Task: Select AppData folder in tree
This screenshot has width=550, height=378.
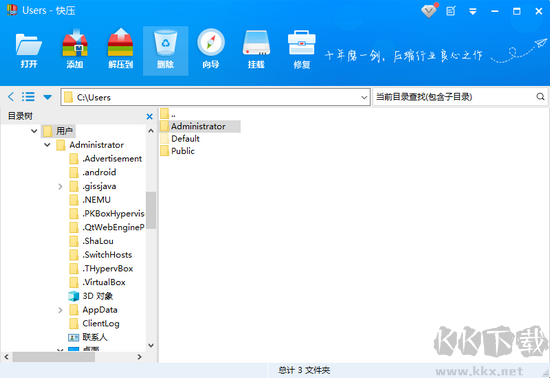Action: (x=93, y=310)
